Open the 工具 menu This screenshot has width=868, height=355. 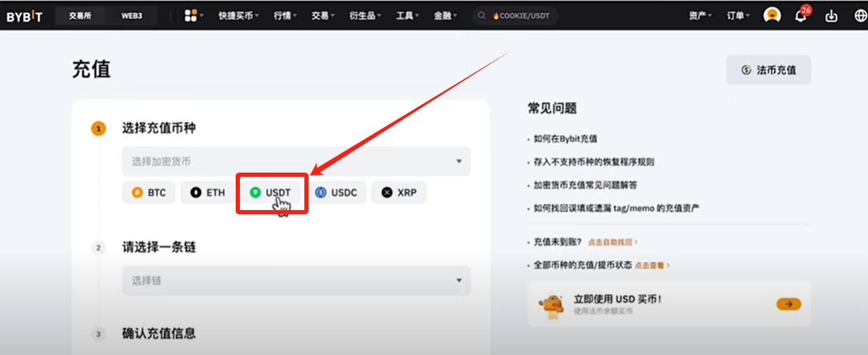coord(408,16)
